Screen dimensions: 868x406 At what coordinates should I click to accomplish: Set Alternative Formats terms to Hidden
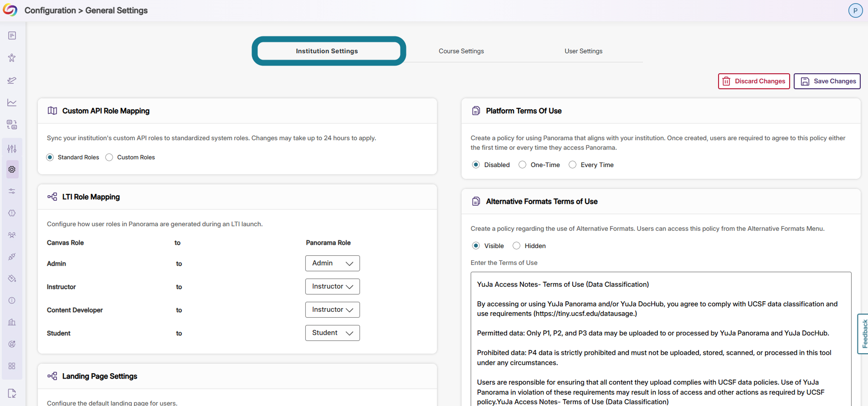coord(517,246)
